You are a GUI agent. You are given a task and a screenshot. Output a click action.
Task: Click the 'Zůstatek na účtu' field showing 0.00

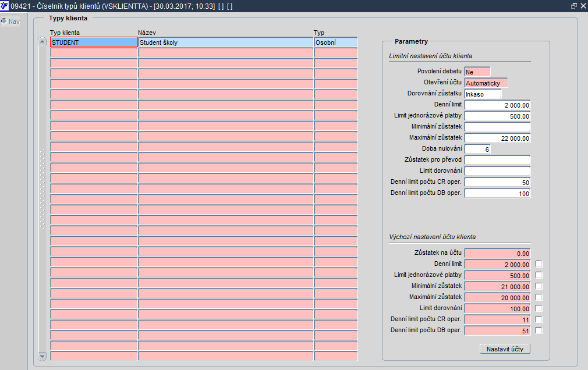497,253
